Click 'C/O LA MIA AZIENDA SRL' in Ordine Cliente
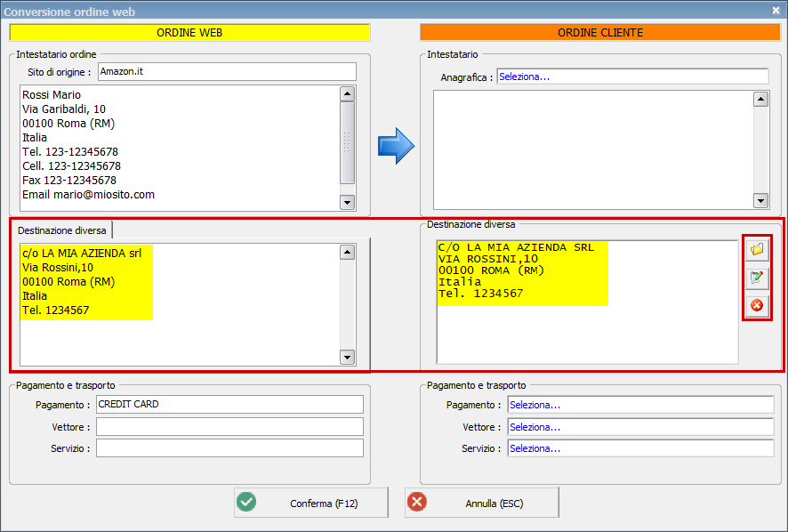The image size is (788, 532). pyautogui.click(x=516, y=247)
